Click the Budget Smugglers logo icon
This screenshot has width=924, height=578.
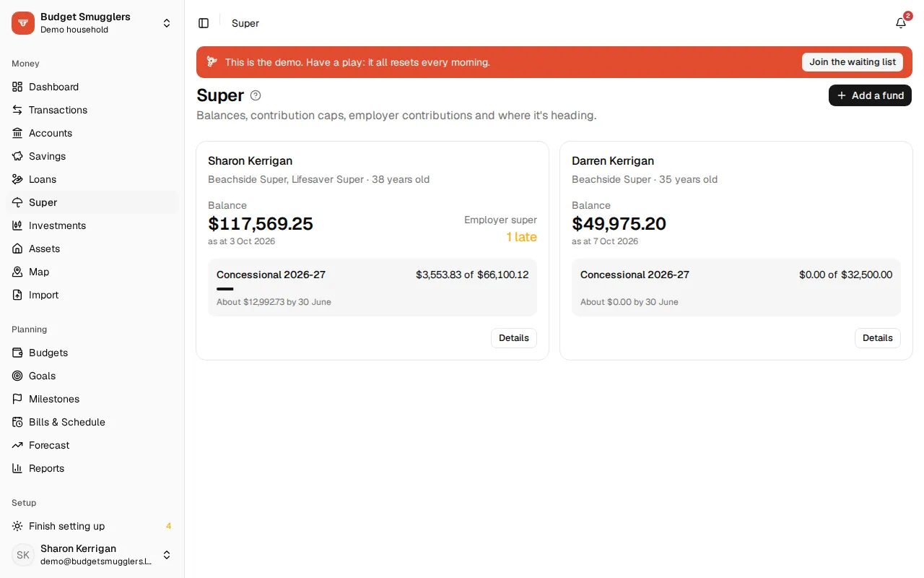coord(23,23)
